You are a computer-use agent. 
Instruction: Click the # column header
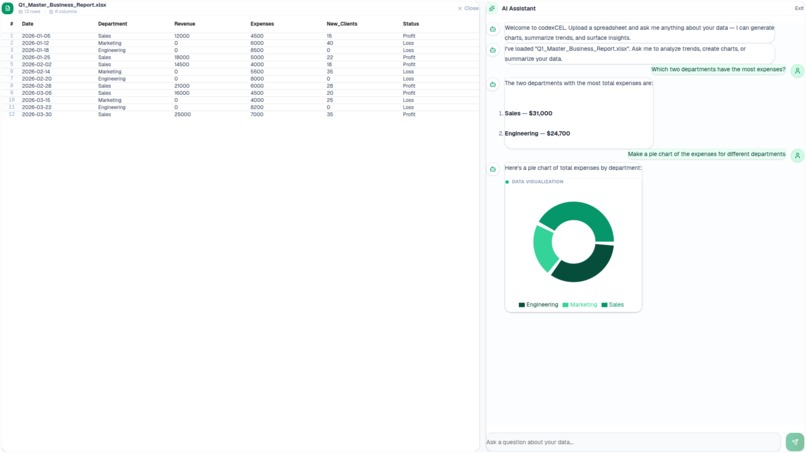(11, 24)
